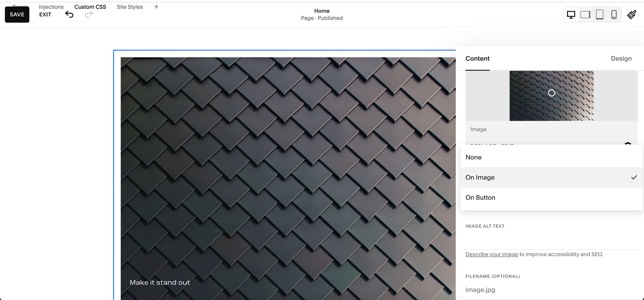Expand the Image section options
644x300 pixels.
[478, 129]
